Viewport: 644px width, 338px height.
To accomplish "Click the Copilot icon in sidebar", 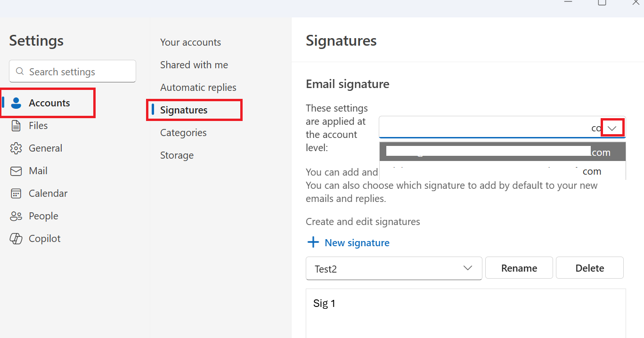I will pos(16,239).
